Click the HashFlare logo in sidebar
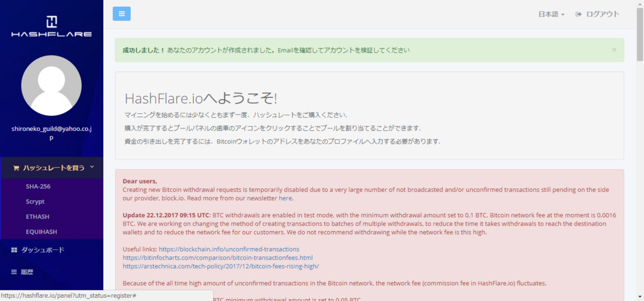 click(52, 26)
